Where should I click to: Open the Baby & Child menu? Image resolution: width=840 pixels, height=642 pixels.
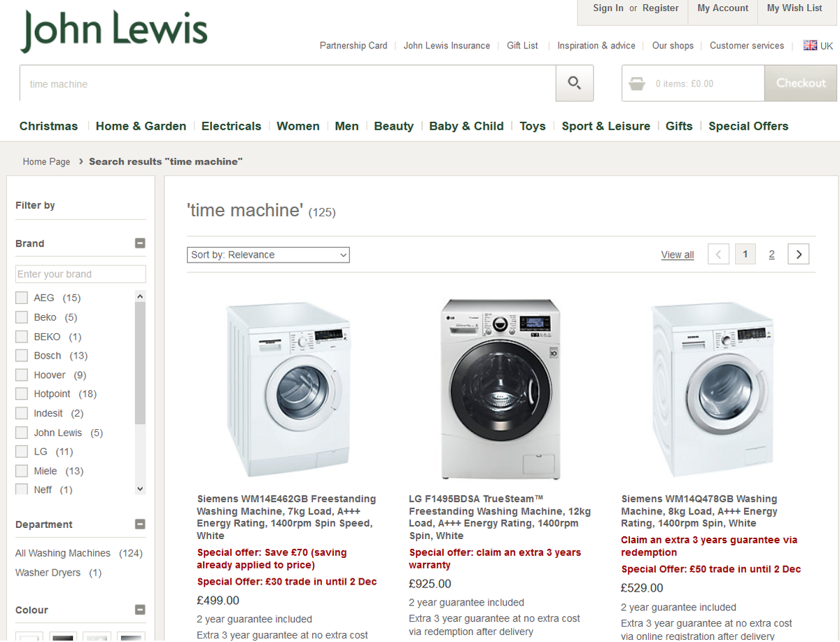coord(466,126)
